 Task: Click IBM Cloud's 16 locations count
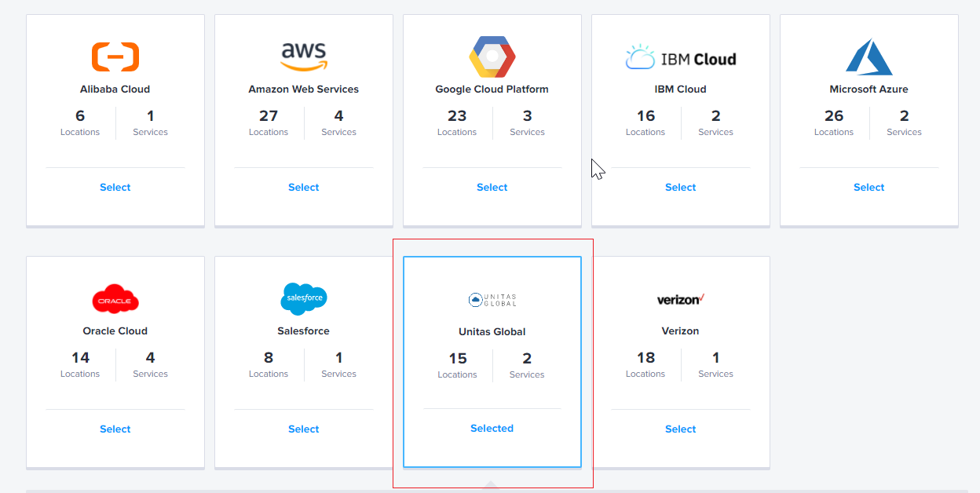645,116
